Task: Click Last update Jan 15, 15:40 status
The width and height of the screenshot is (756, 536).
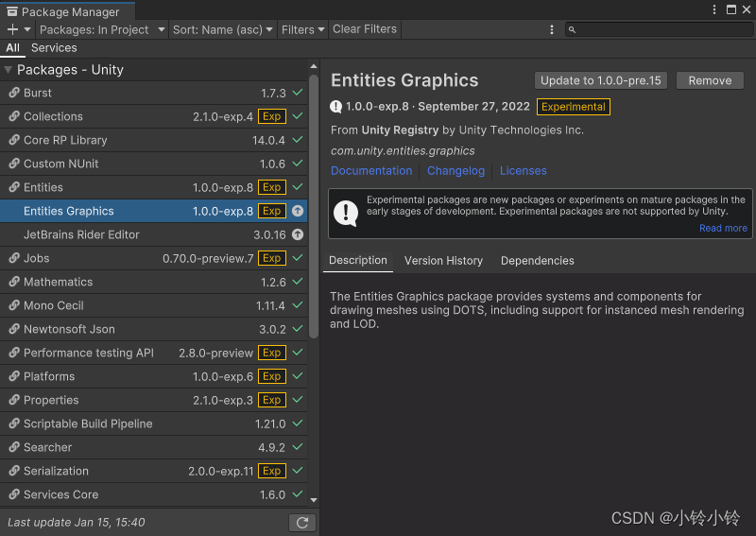Action: [x=77, y=523]
